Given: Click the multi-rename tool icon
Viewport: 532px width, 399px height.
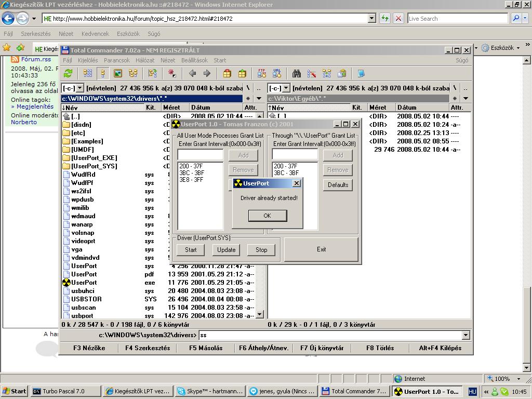Looking at the screenshot, I should [x=312, y=73].
